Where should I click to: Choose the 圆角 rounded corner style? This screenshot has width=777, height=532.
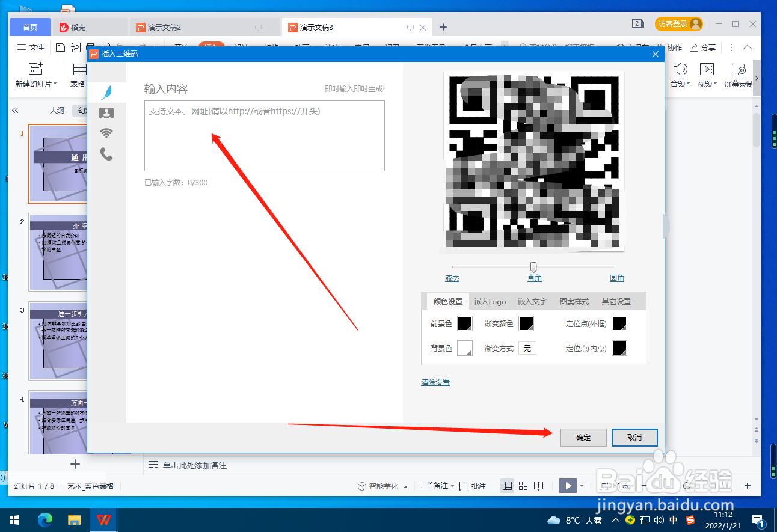[616, 278]
